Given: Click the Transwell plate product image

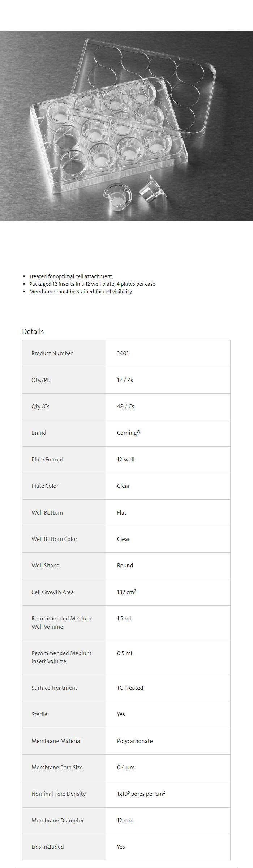Looking at the screenshot, I should (126, 126).
